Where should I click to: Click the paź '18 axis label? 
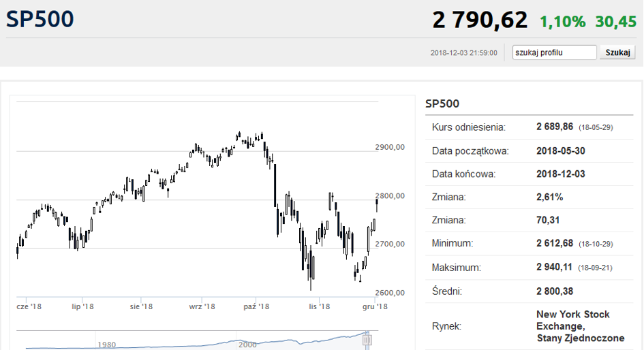click(256, 306)
